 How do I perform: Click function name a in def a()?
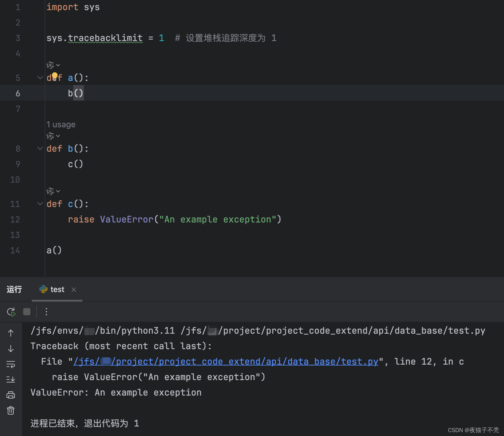(71, 78)
